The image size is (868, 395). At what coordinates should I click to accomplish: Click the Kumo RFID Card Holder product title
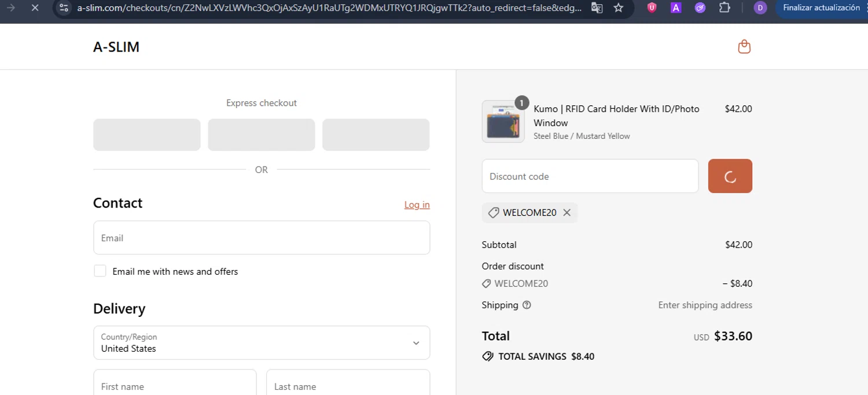click(x=616, y=116)
